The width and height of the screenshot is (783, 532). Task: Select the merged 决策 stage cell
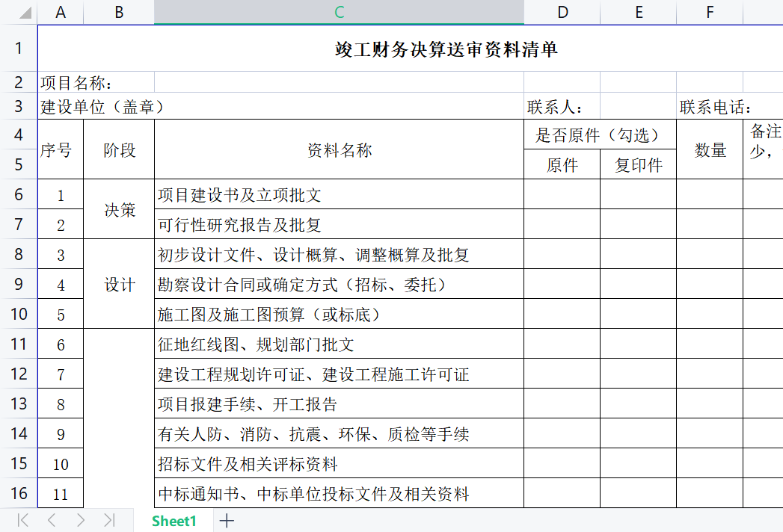(x=119, y=210)
